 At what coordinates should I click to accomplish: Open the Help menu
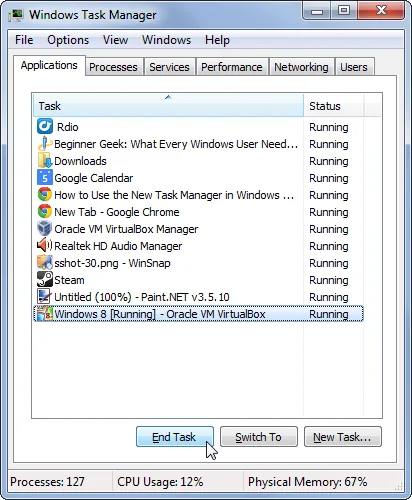tap(217, 40)
